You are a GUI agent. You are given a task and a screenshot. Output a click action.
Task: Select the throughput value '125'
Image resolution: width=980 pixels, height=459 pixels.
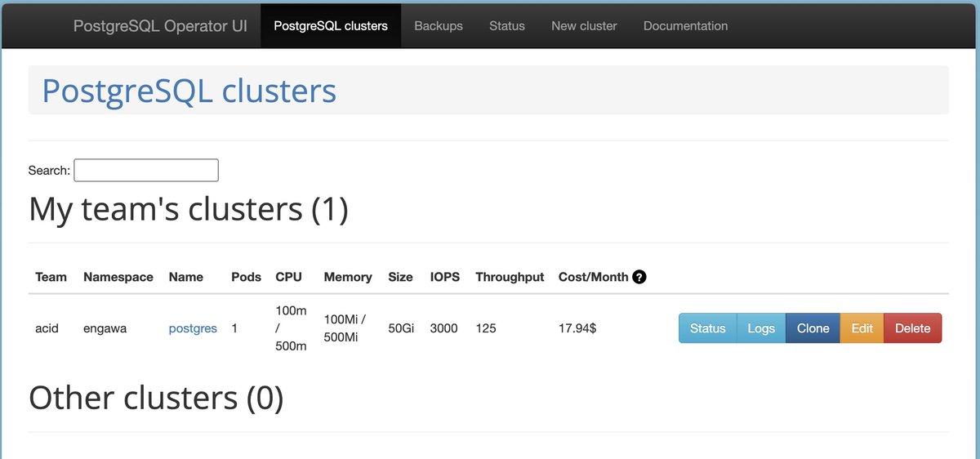(x=485, y=328)
